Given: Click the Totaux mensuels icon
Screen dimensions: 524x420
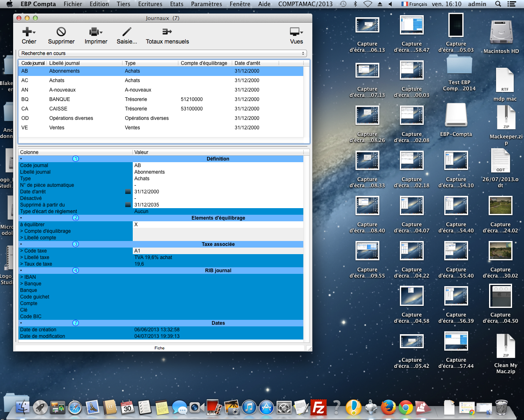Looking at the screenshot, I should click(167, 32).
